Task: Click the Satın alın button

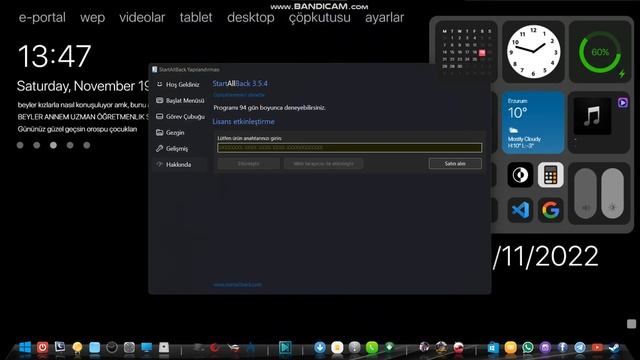Action: click(x=455, y=164)
